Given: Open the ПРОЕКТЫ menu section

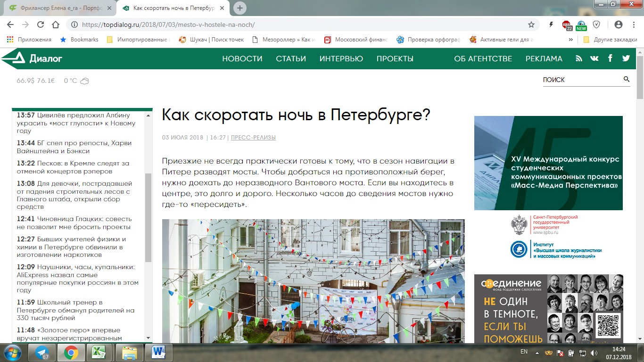Looking at the screenshot, I should click(395, 58).
